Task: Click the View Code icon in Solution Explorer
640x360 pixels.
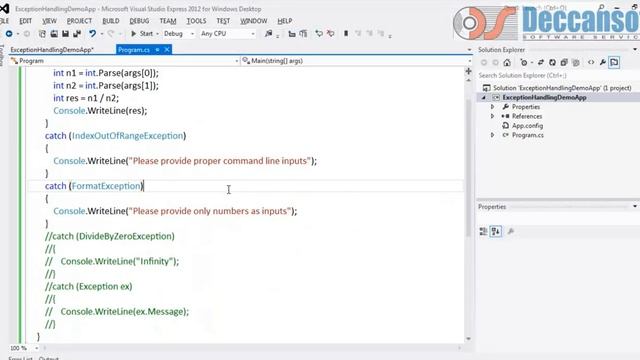Action: coord(591,62)
